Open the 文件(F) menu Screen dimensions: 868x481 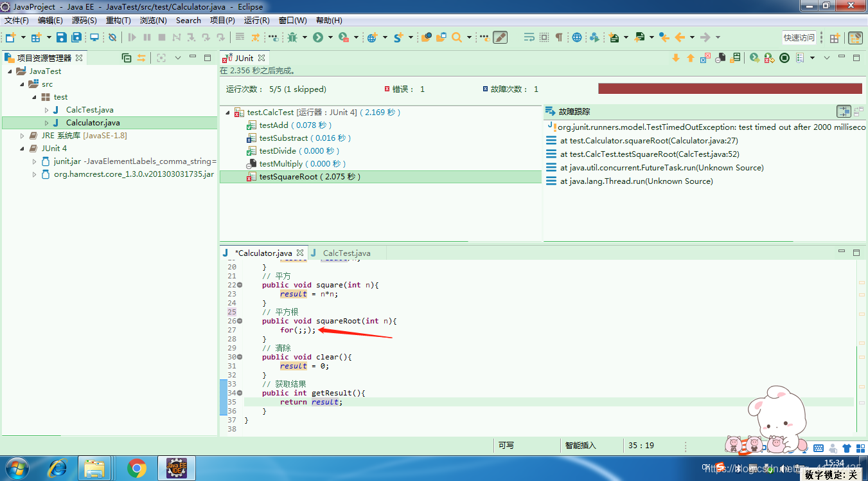pyautogui.click(x=17, y=21)
